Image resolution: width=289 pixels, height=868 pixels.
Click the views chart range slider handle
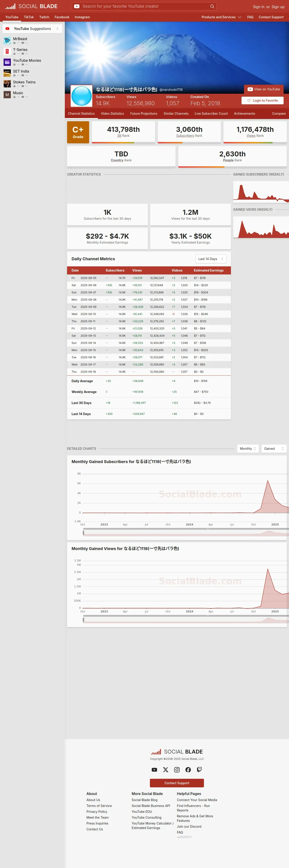[84, 619]
